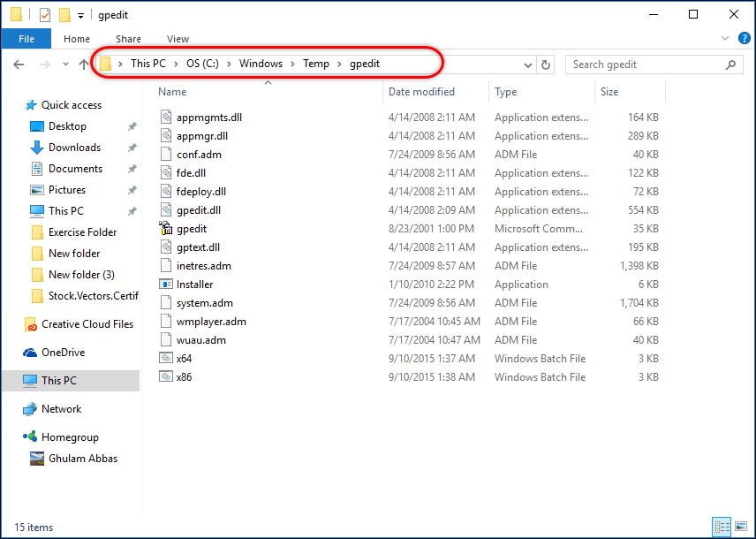756x539 pixels.
Task: Select the x86 batch file
Action: click(184, 377)
